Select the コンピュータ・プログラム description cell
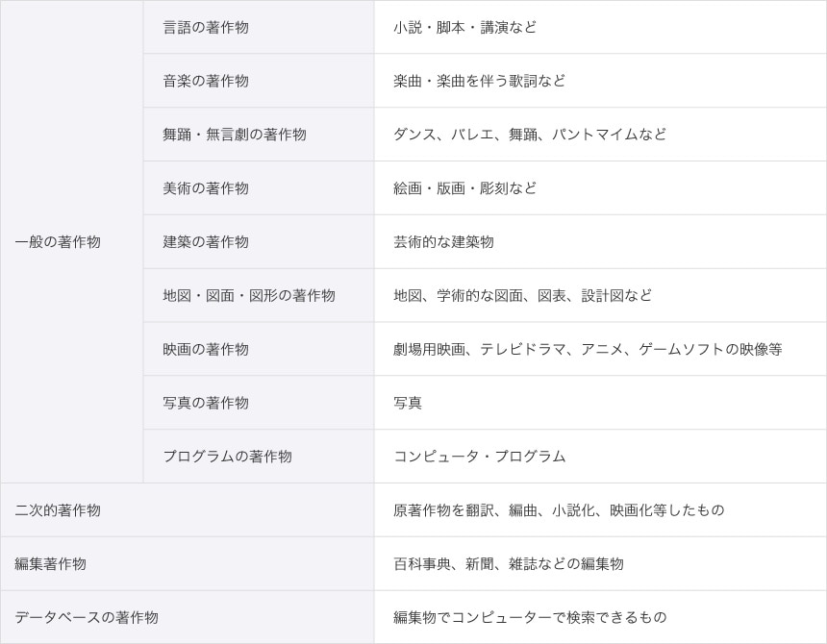Screen dimensions: 827x644 (x=479, y=457)
